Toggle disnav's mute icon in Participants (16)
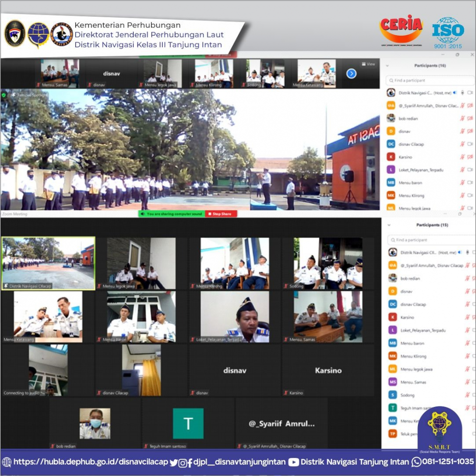 (462, 131)
